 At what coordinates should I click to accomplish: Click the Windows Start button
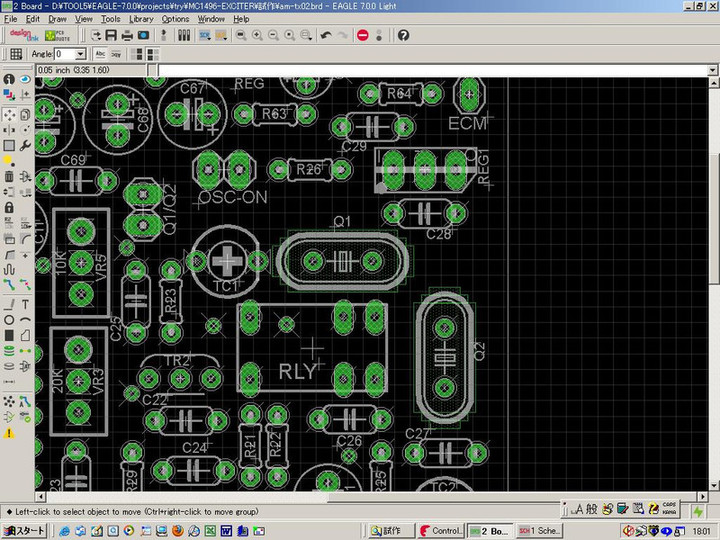[25, 530]
